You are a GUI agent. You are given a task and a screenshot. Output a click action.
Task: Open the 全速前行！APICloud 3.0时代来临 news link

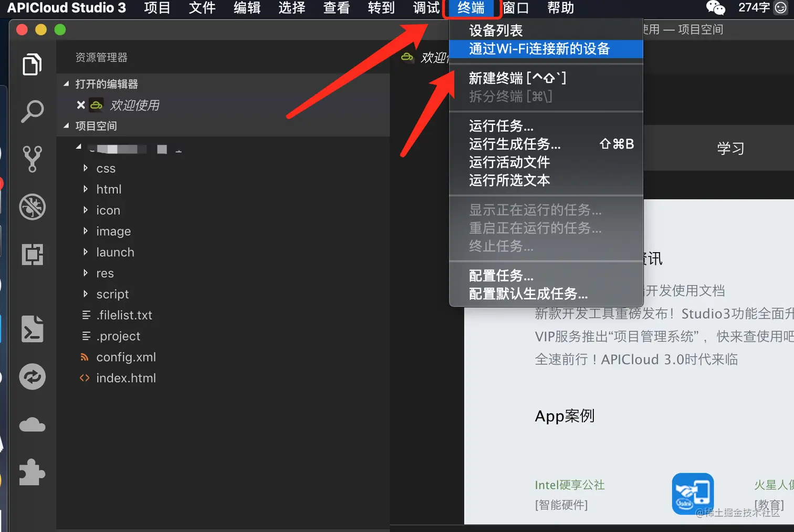point(636,359)
